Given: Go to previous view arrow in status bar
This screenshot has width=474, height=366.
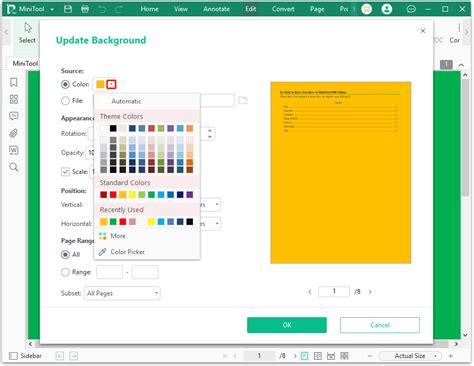Looking at the screenshot, I should [x=60, y=356].
